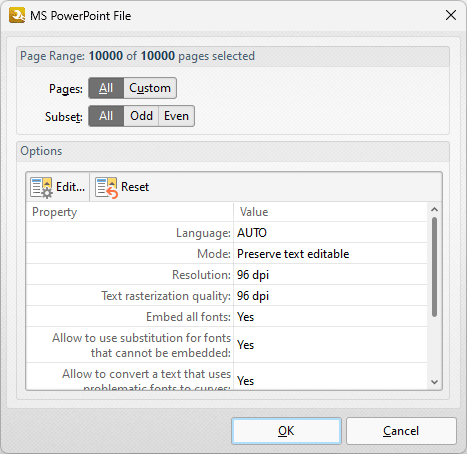
Task: Select Text rasterization quality value 96 dpi
Action: pyautogui.click(x=253, y=296)
